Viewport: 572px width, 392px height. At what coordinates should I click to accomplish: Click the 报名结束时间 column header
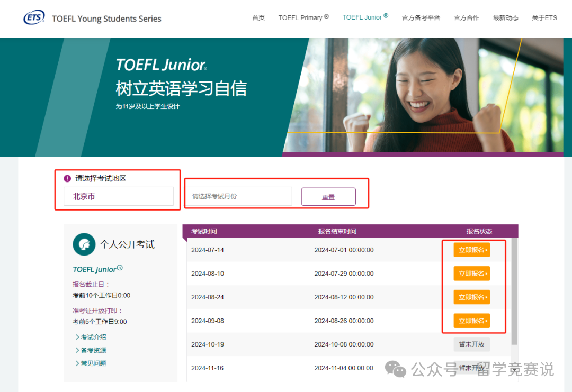(337, 231)
